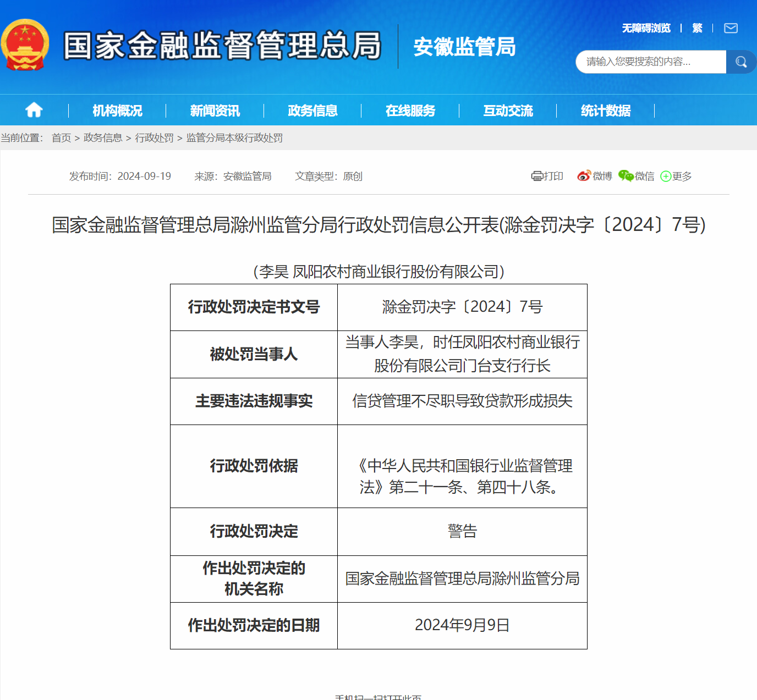Click the 作出处罚决定的机关名称 header cell
Image resolution: width=757 pixels, height=700 pixels.
coord(254,579)
